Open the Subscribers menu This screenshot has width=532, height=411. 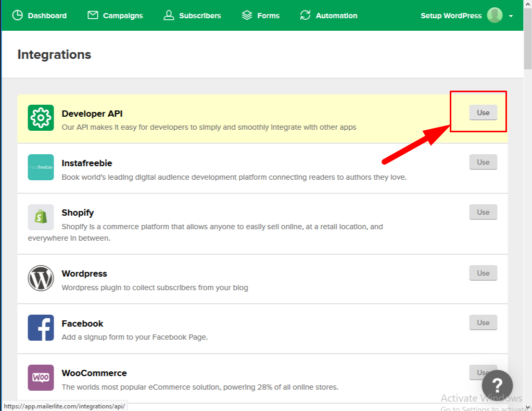point(200,16)
